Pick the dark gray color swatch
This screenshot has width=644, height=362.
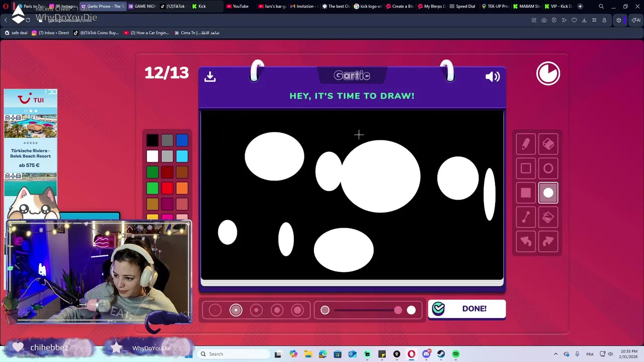168,141
